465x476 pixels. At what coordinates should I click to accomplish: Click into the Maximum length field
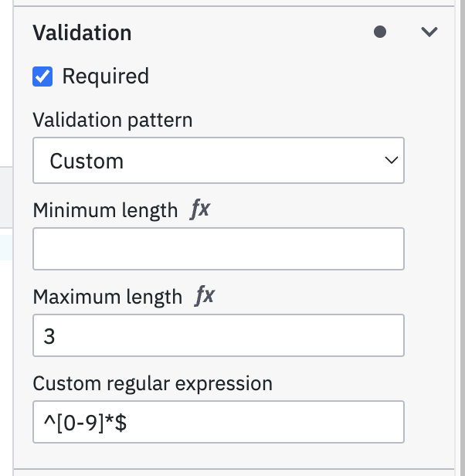pyautogui.click(x=219, y=335)
